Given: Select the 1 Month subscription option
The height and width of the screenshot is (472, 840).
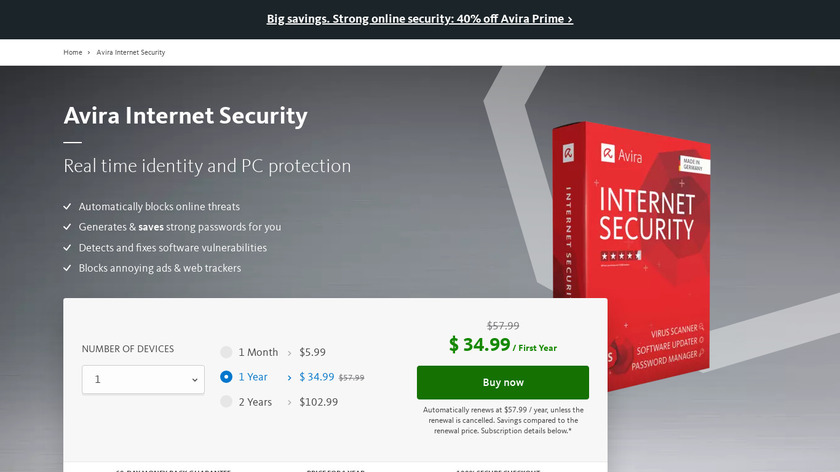Looking at the screenshot, I should tap(227, 352).
